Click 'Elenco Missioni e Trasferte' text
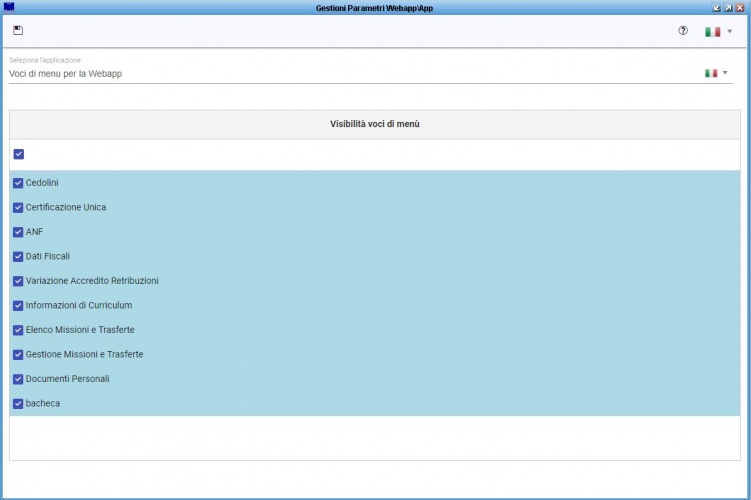751x500 pixels. pyautogui.click(x=80, y=330)
